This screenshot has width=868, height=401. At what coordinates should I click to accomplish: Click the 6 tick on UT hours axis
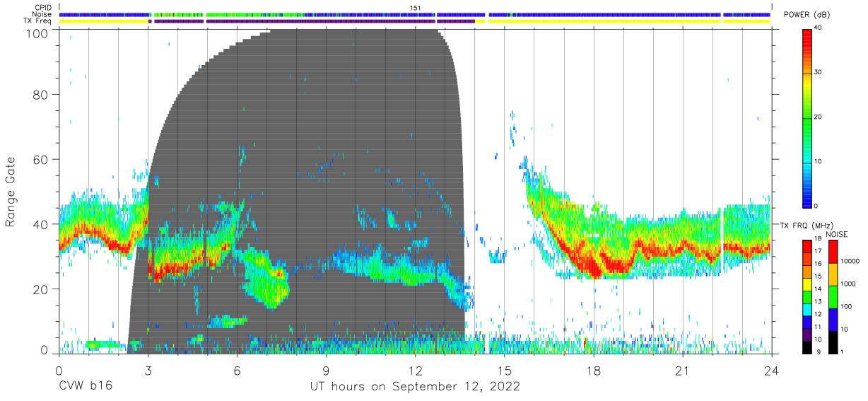click(237, 369)
